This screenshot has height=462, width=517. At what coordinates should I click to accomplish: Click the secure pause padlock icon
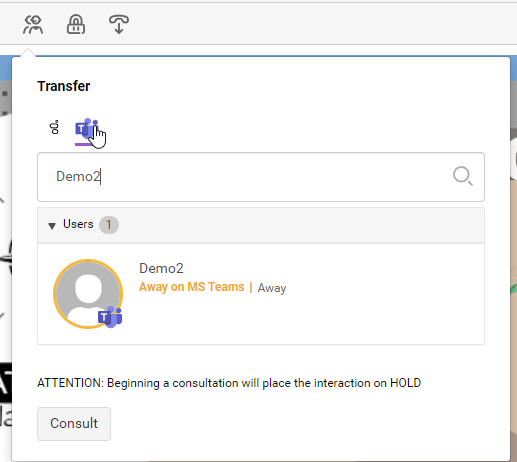[x=76, y=25]
